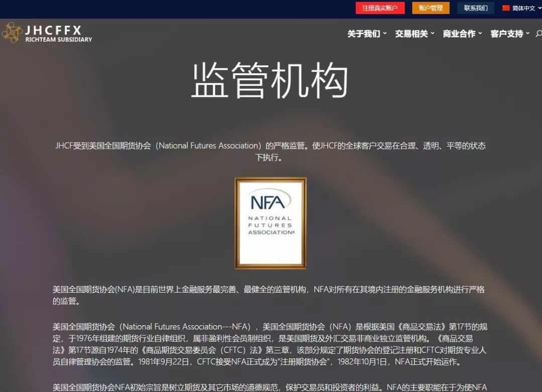Viewport: 542px width, 392px height.
Task: Open the 商业合作 menu
Action: pyautogui.click(x=459, y=34)
